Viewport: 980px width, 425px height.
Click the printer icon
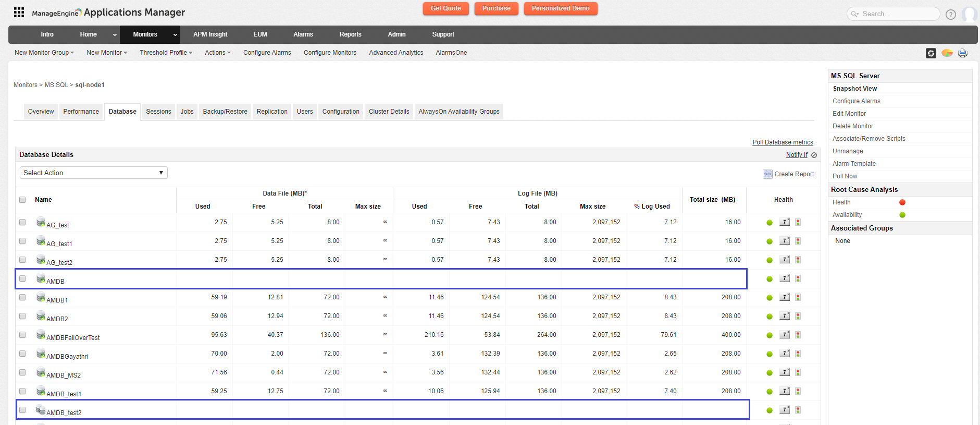click(x=962, y=53)
